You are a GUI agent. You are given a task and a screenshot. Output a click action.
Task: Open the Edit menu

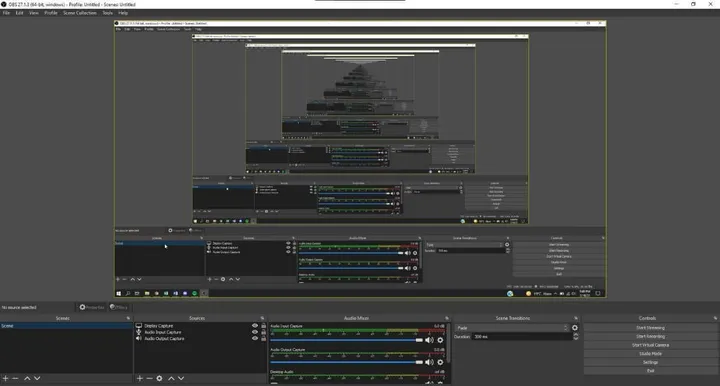click(19, 13)
